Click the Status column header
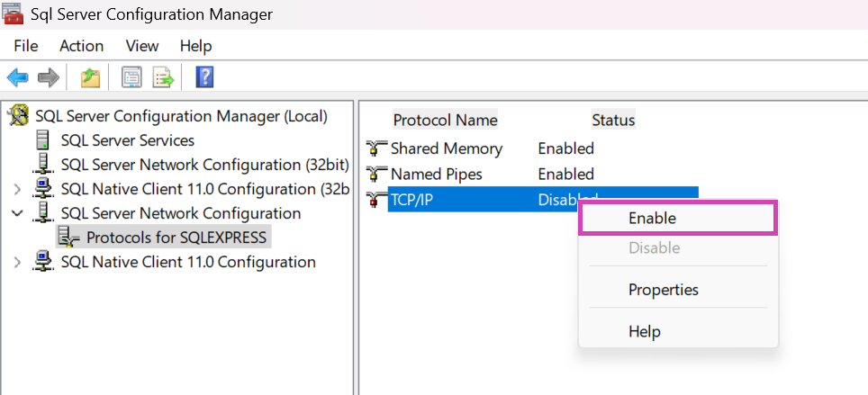The width and height of the screenshot is (868, 395). point(613,121)
